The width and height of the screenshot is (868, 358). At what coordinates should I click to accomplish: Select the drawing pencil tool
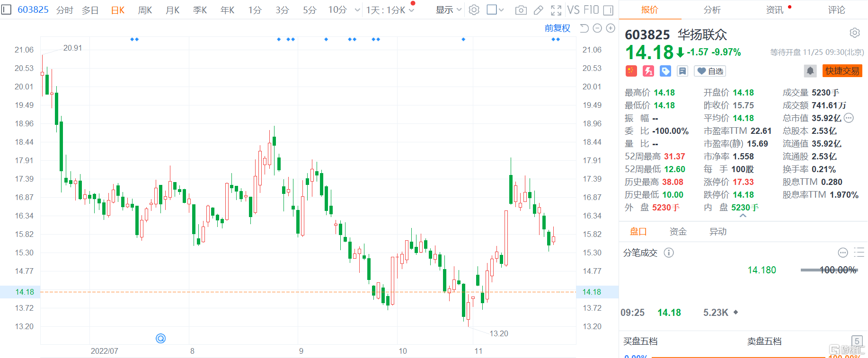539,10
